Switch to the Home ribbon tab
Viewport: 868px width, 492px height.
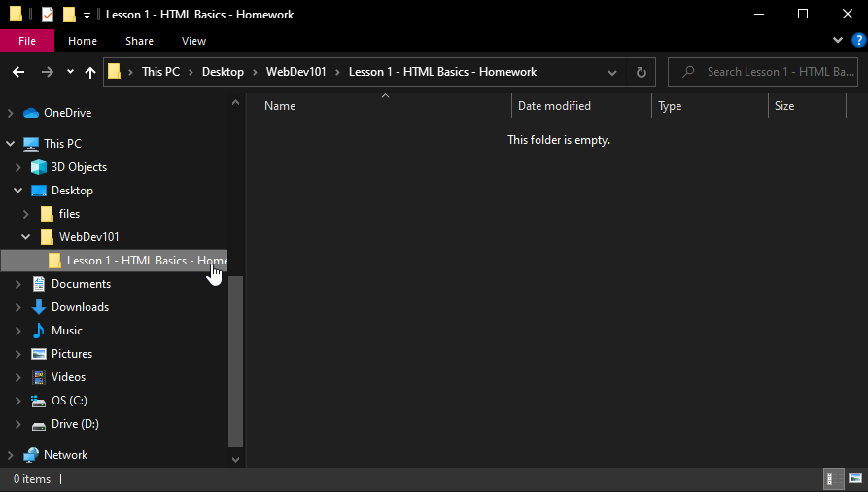point(83,41)
